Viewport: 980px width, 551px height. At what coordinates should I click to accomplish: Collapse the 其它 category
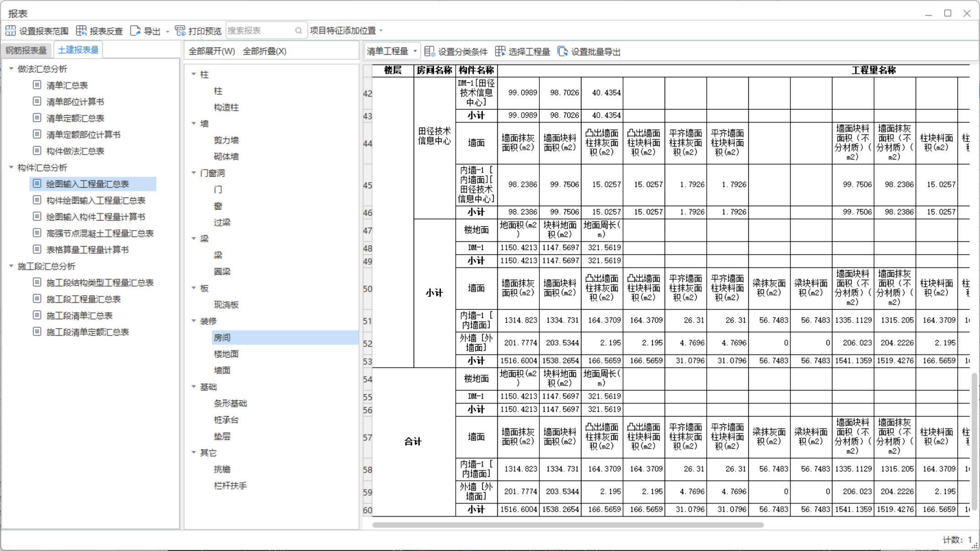[x=194, y=452]
